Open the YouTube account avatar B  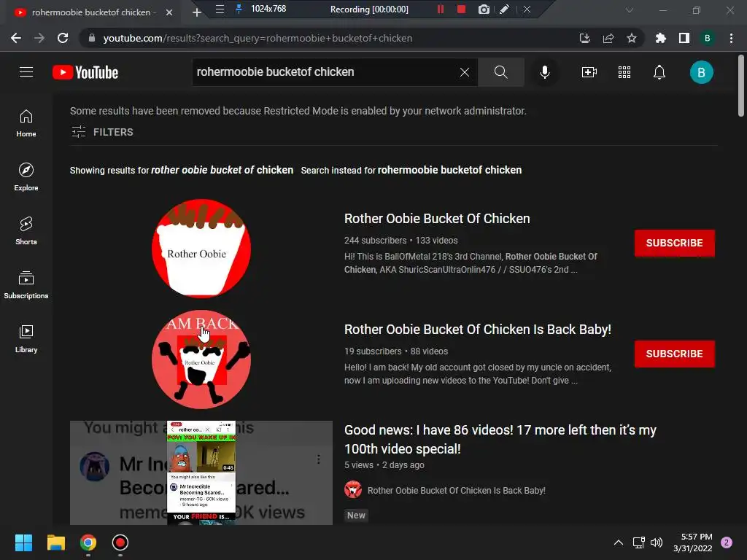pyautogui.click(x=701, y=72)
